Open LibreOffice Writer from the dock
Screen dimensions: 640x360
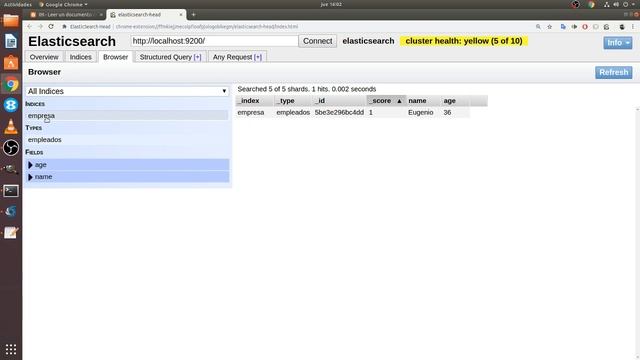[11, 41]
